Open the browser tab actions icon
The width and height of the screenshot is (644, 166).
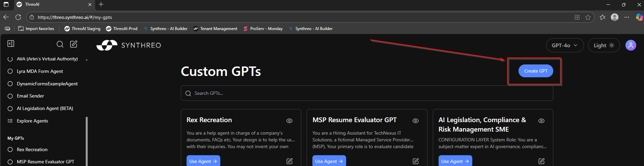[x=6, y=4]
